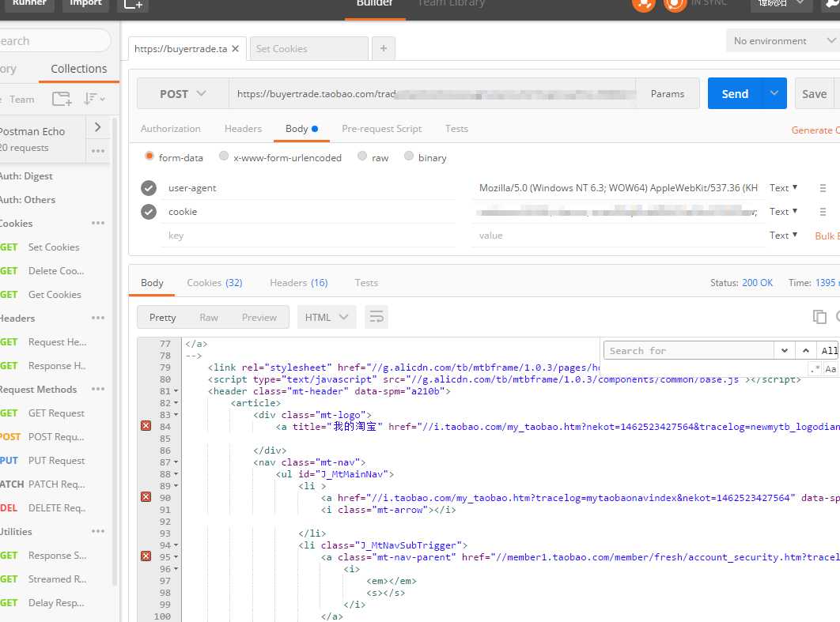
Task: Uncheck the cookie form-data row
Action: click(x=149, y=212)
